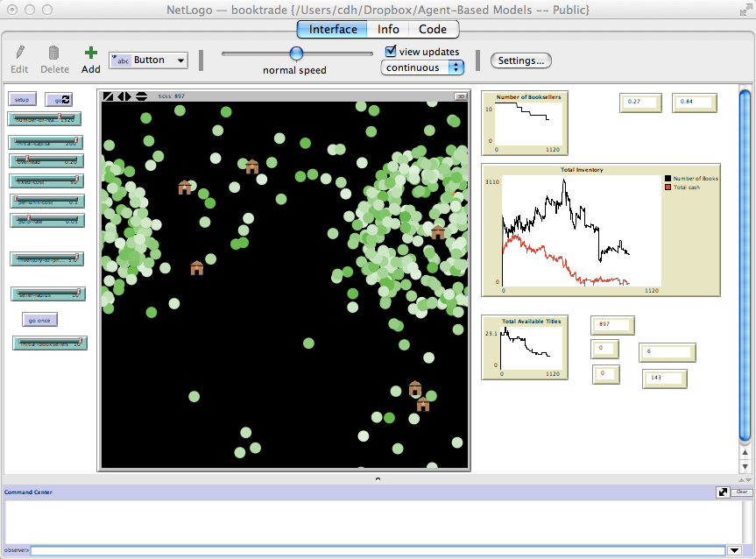Toggle the view updates checkbox
756x559 pixels.
(389, 51)
